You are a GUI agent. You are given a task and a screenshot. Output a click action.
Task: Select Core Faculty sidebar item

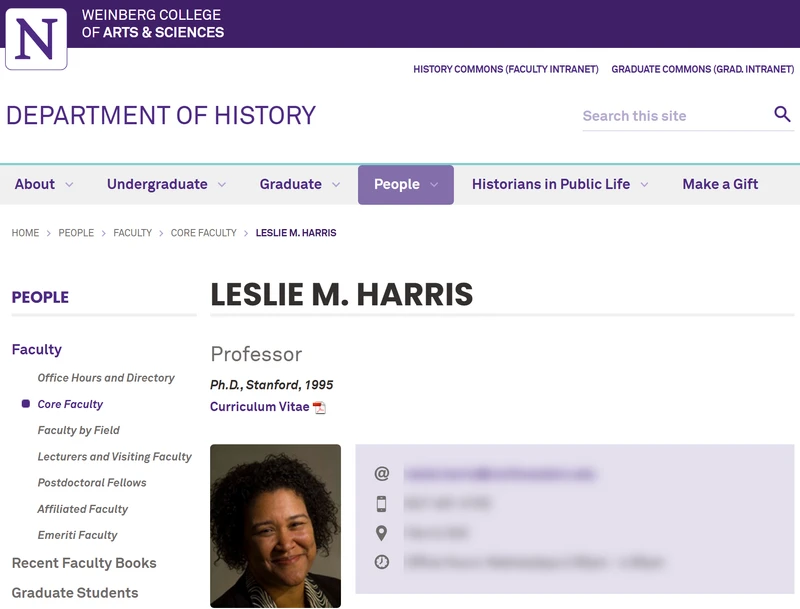click(x=70, y=404)
